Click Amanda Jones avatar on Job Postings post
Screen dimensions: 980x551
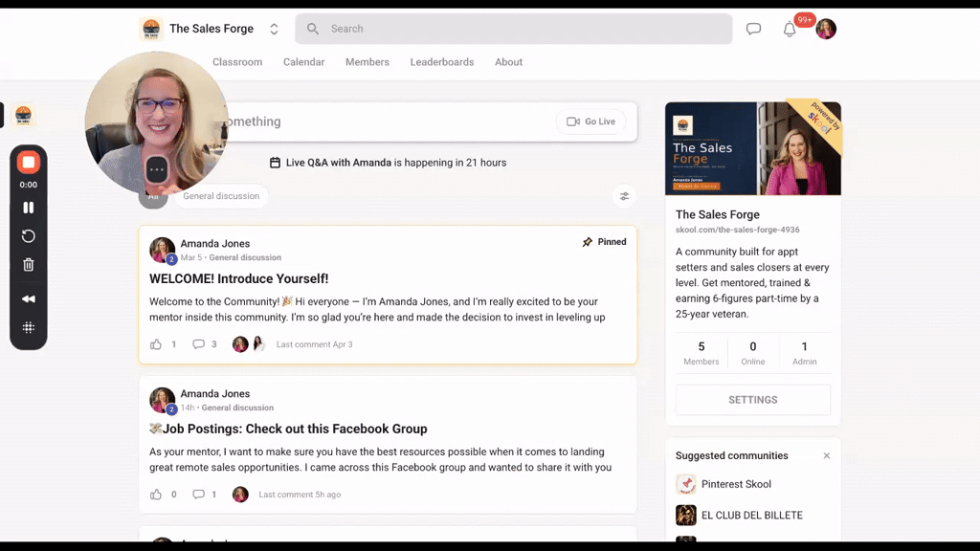[163, 400]
